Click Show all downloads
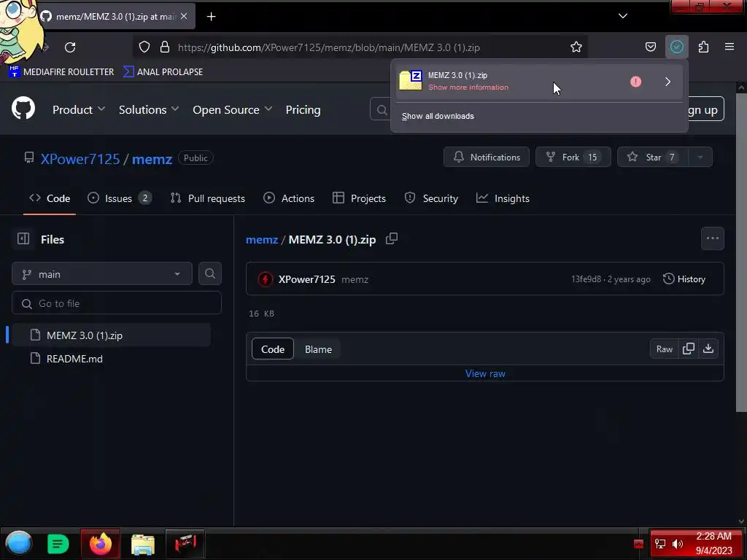Screen dimensions: 747x560 tap(438, 116)
